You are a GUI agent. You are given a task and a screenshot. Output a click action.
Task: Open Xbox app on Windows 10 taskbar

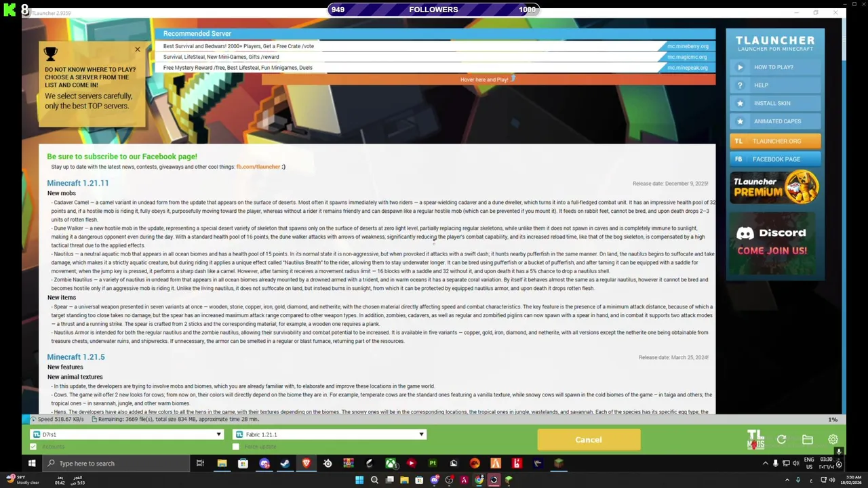point(391,464)
